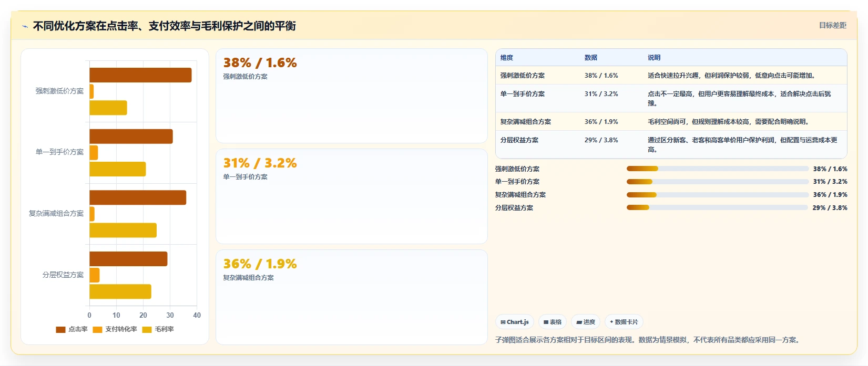Toggle the 点击率 legend item

coord(72,329)
